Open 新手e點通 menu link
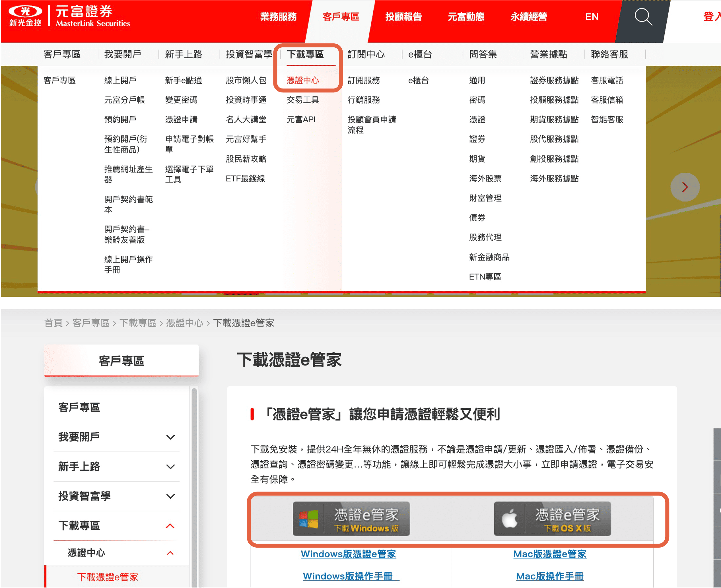The height and width of the screenshot is (588, 721). click(x=183, y=80)
